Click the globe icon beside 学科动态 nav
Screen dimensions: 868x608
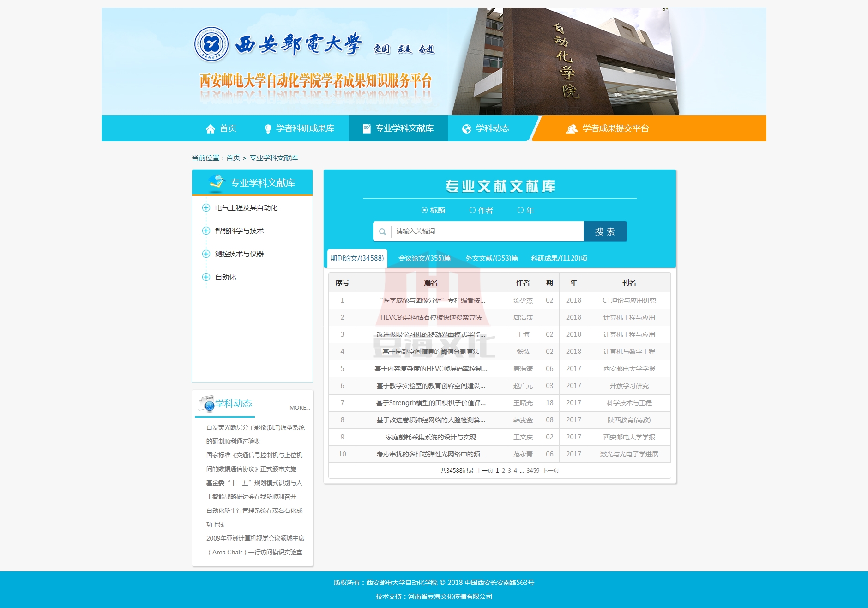click(467, 129)
